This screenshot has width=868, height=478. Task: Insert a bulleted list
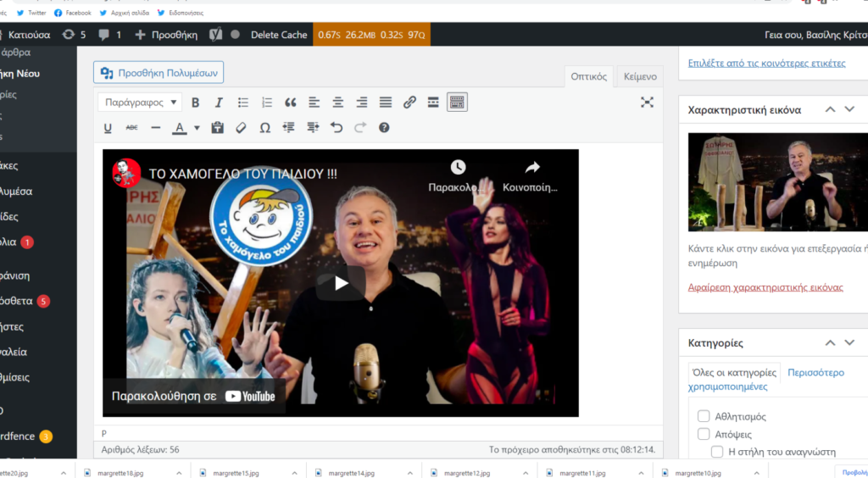243,103
